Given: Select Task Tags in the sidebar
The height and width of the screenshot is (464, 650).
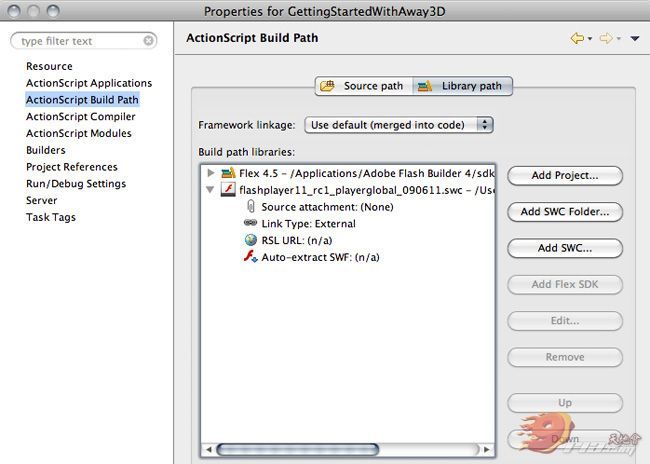Looking at the screenshot, I should pyautogui.click(x=51, y=217).
